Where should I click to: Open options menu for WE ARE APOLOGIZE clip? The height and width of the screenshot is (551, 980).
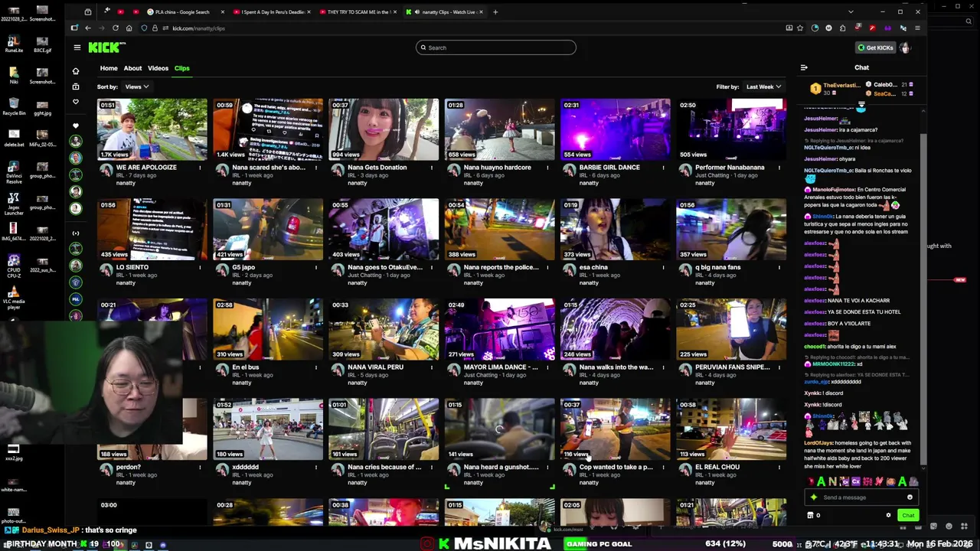tap(200, 168)
